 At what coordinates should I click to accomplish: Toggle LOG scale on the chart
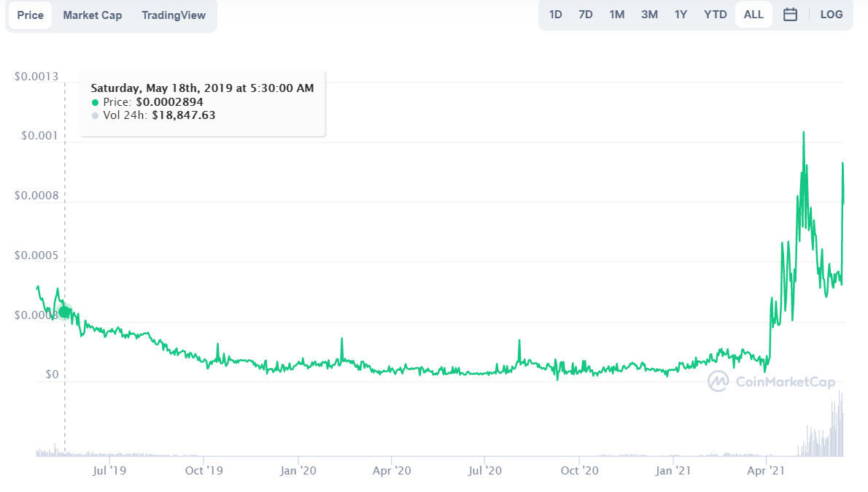tap(831, 15)
